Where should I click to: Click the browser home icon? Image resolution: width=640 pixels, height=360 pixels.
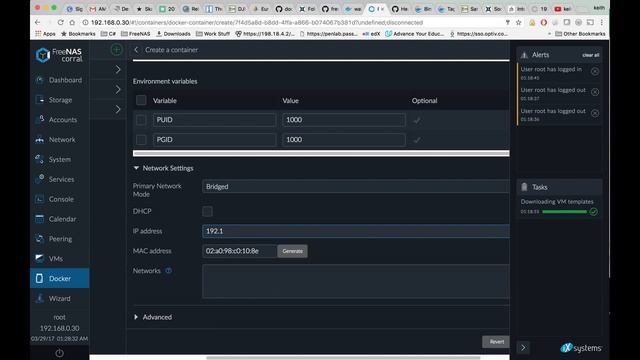[x=72, y=22]
